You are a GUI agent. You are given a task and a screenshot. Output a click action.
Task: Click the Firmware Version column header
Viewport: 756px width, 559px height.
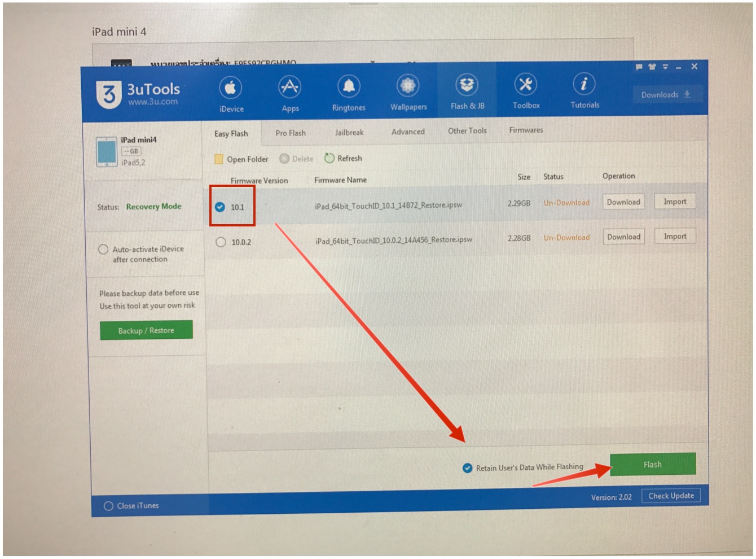point(259,181)
